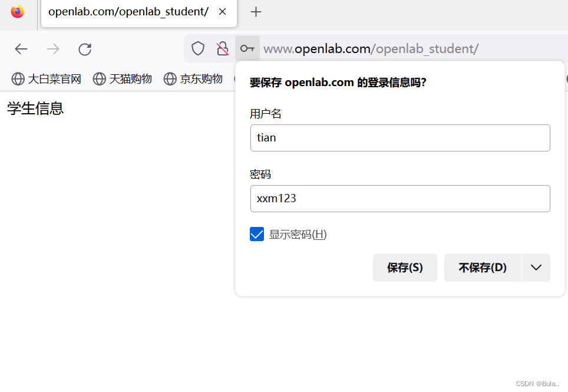568x392 pixels.
Task: Click the chevron in the save login dialog
Action: pyautogui.click(x=536, y=267)
